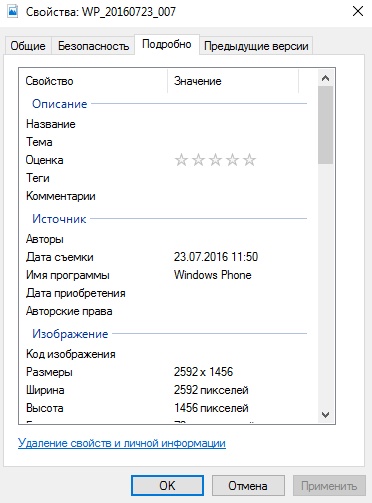Click the Описание section header

click(60, 104)
